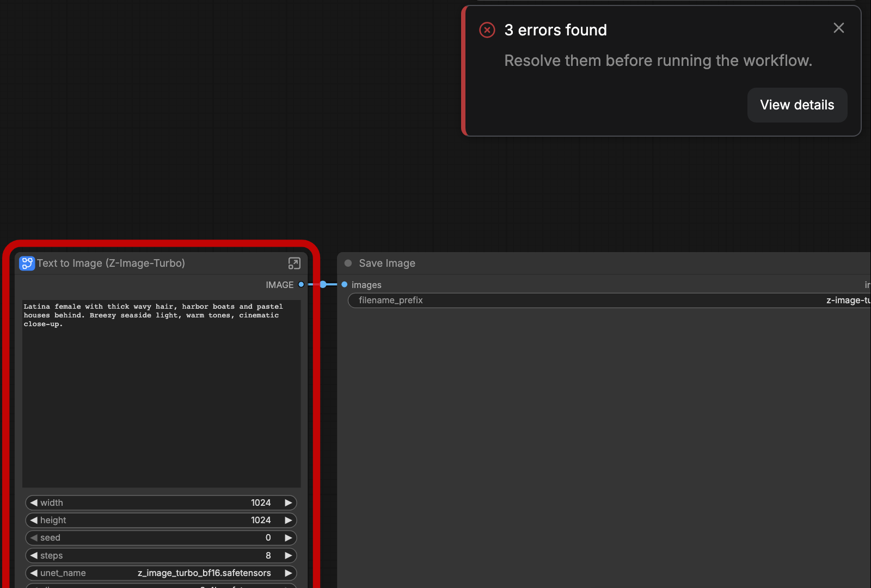Click the height value 1024

click(x=261, y=520)
